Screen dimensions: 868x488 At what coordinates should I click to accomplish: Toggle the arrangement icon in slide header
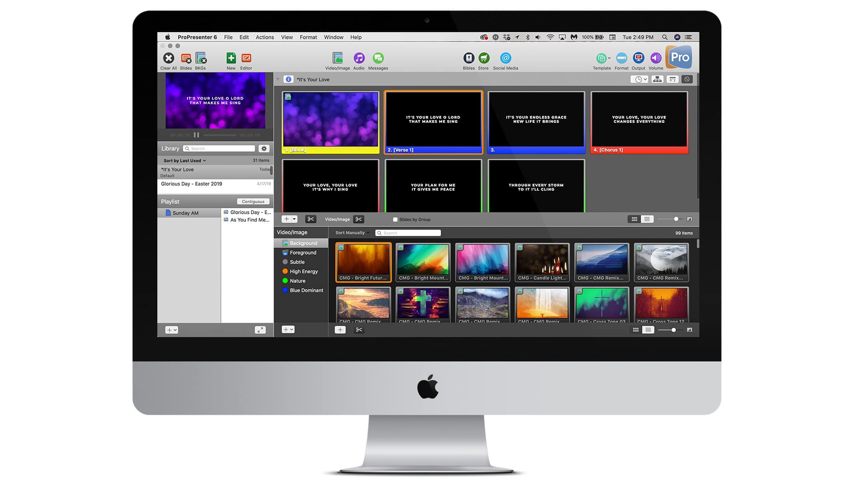pyautogui.click(x=657, y=79)
